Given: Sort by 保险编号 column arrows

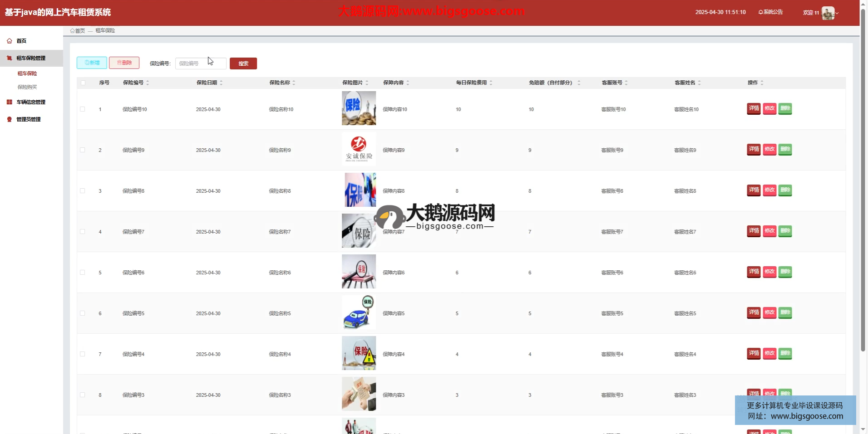Looking at the screenshot, I should (148, 83).
